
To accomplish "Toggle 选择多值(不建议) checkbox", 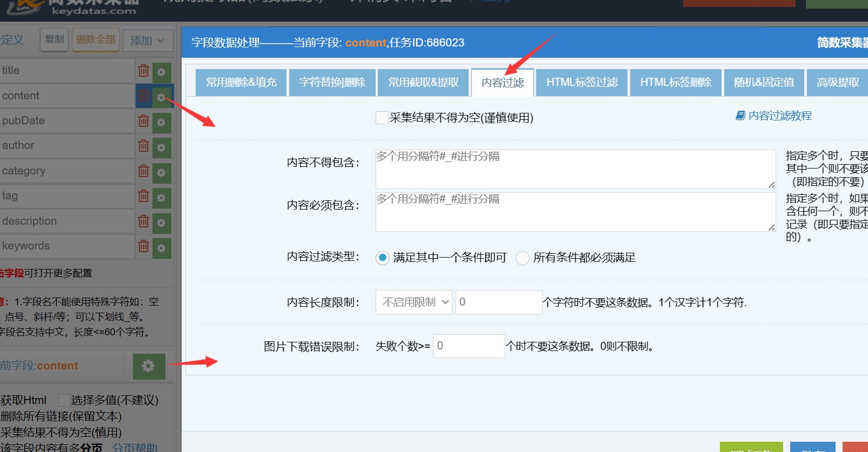I will point(64,400).
